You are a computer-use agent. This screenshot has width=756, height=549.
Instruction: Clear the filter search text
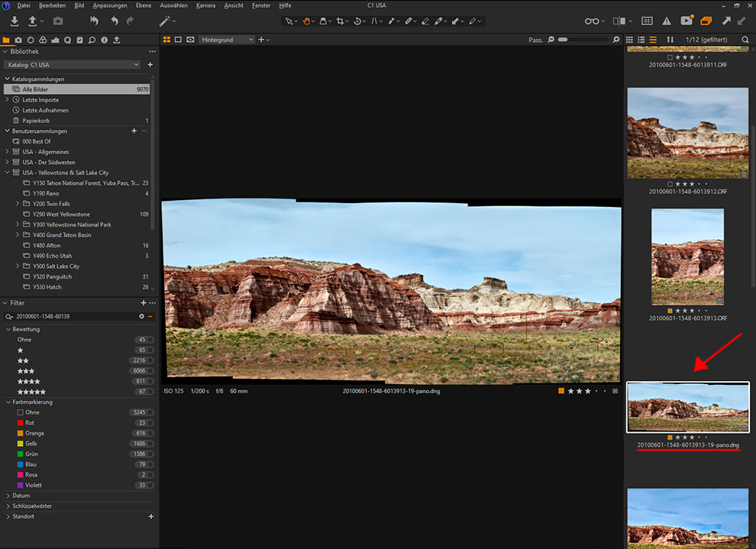click(x=142, y=316)
